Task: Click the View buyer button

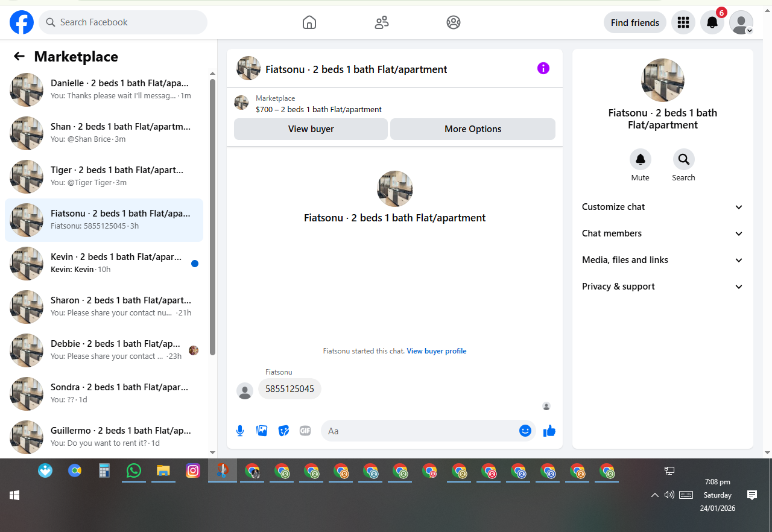Action: [x=311, y=129]
